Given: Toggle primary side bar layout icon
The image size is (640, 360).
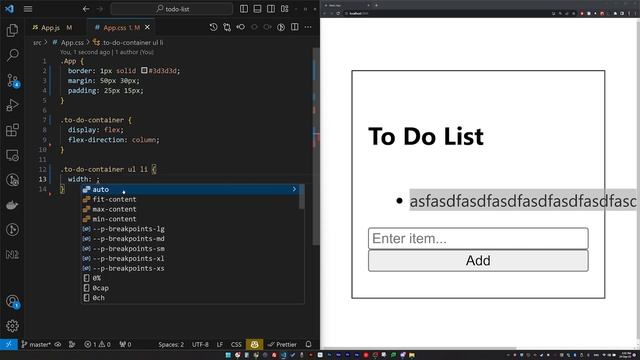Looking at the screenshot, I should [244, 9].
